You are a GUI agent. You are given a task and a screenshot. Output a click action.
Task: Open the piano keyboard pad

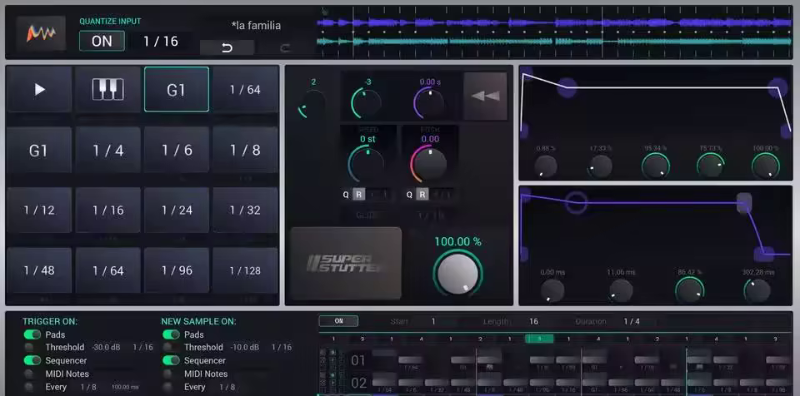[108, 89]
